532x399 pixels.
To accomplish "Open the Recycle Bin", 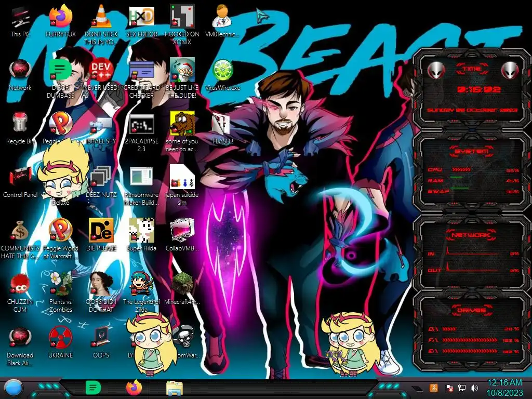I will 20,128.
